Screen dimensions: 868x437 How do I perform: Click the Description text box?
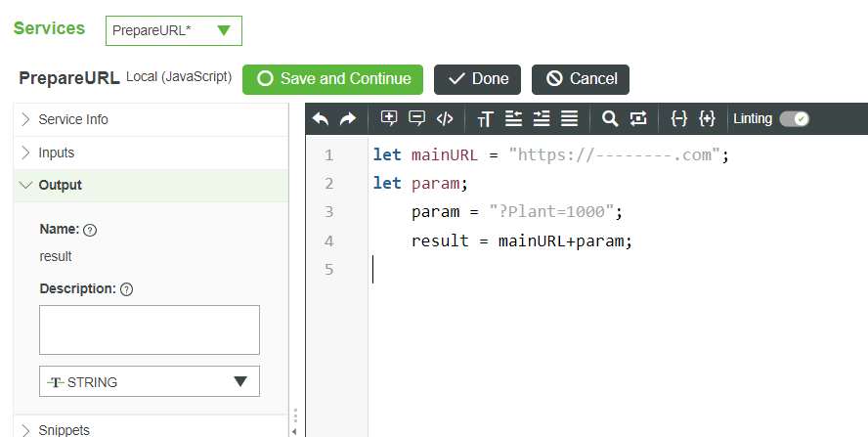tap(150, 329)
